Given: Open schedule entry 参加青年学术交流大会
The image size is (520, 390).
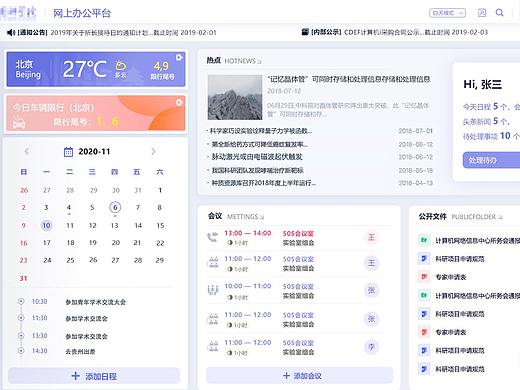Looking at the screenshot, I should pyautogui.click(x=95, y=302).
